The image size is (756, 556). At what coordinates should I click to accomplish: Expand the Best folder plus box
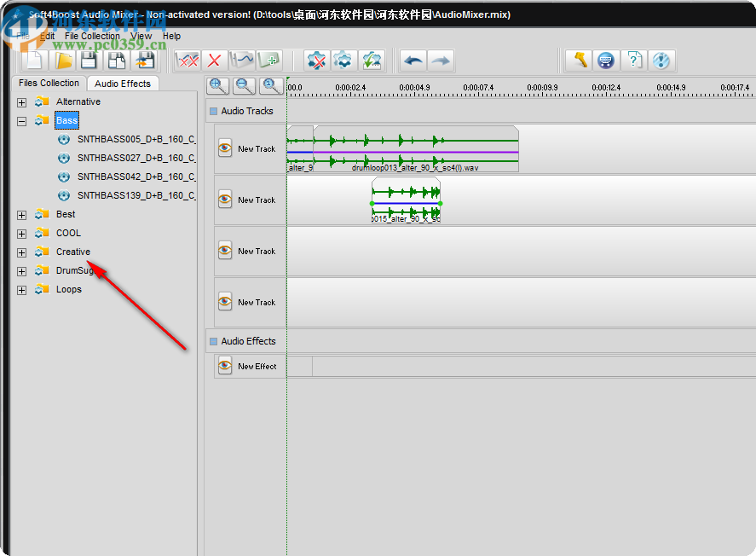21,215
